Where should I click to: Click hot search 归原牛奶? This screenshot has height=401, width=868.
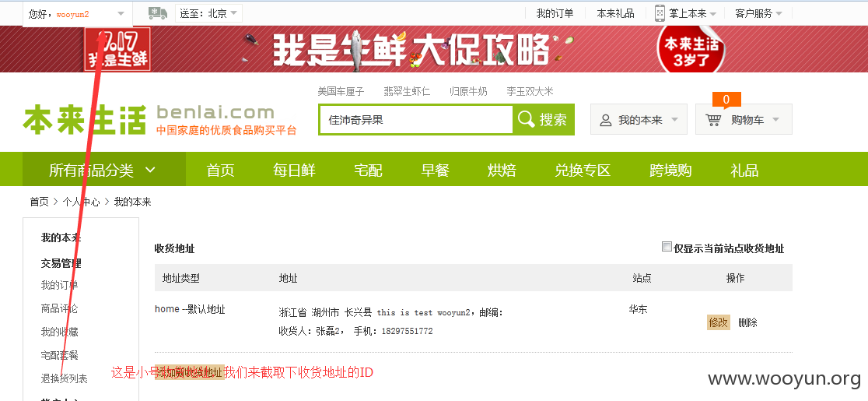[468, 91]
